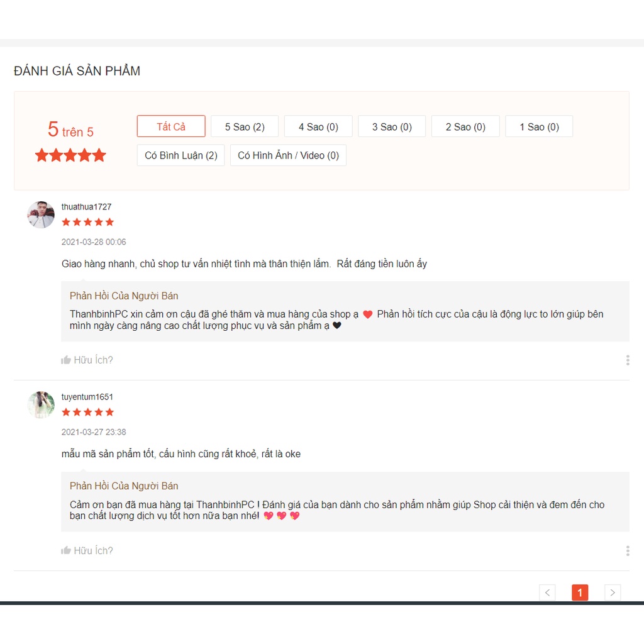Filter reviews by 2 Sao (0)
The width and height of the screenshot is (644, 644).
coord(465,126)
